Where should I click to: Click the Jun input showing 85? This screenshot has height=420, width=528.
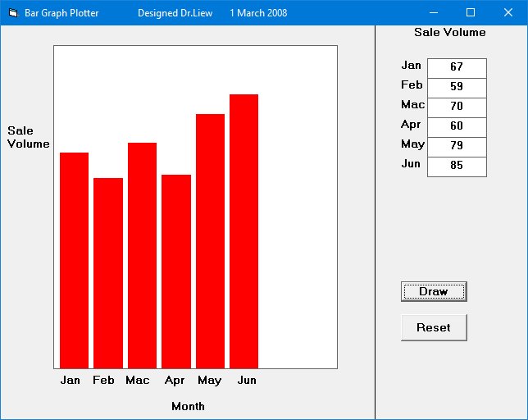[x=457, y=167]
